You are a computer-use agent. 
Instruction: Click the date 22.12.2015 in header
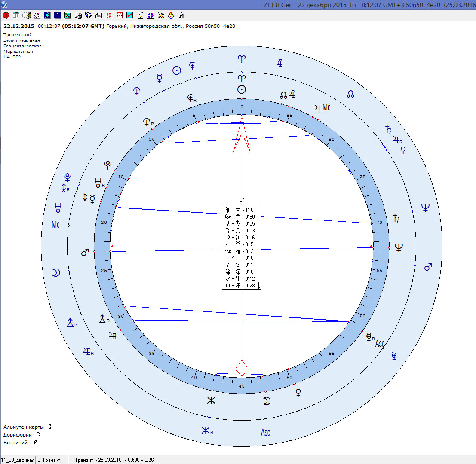[18, 26]
